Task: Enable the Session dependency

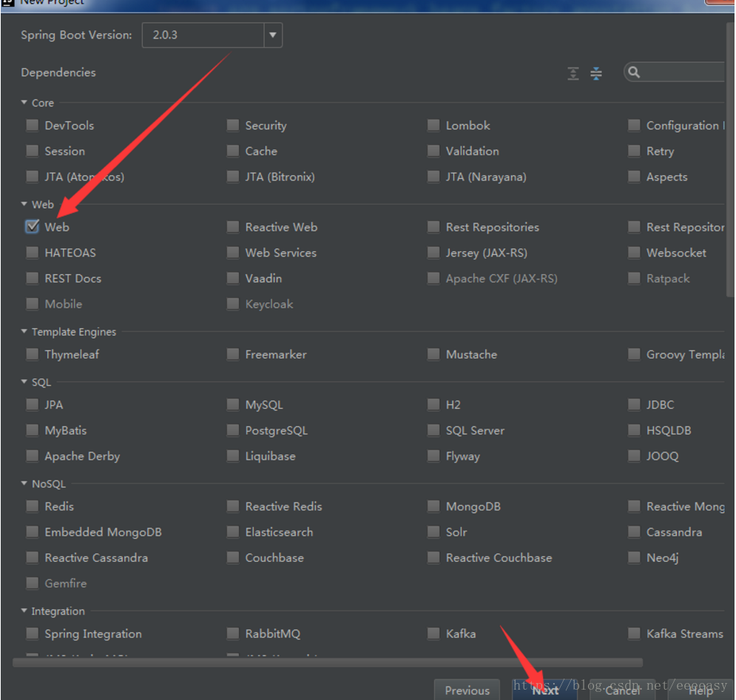Action: click(33, 151)
